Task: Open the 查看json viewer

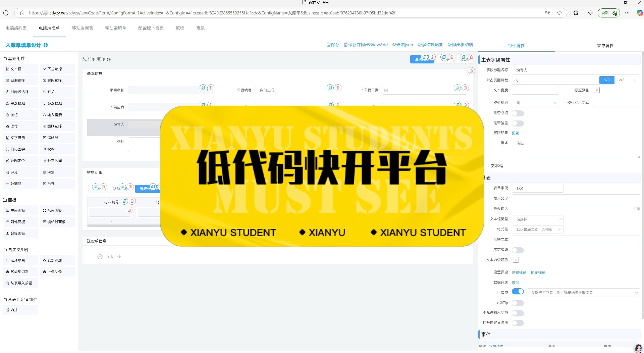Action: [403, 45]
